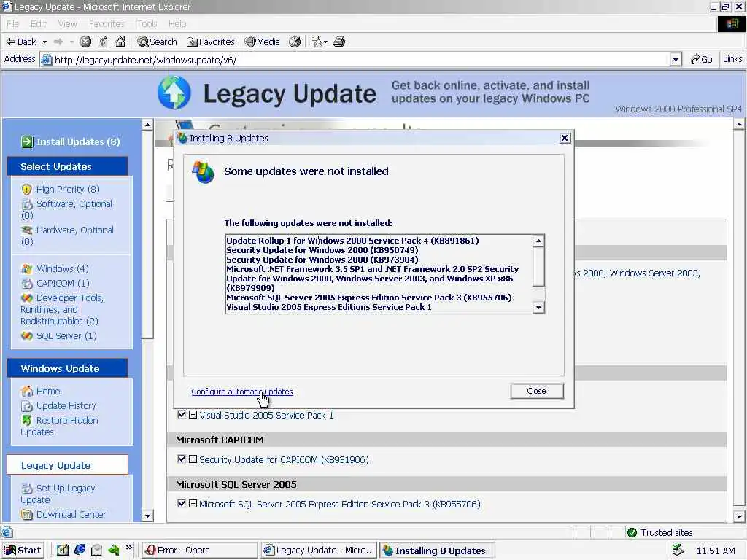This screenshot has height=560, width=747.
Task: Click the Refresh page icon
Action: pyautogui.click(x=102, y=42)
